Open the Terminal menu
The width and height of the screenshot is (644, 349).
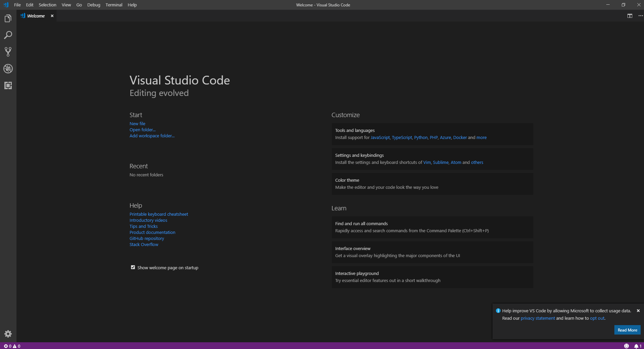(114, 5)
